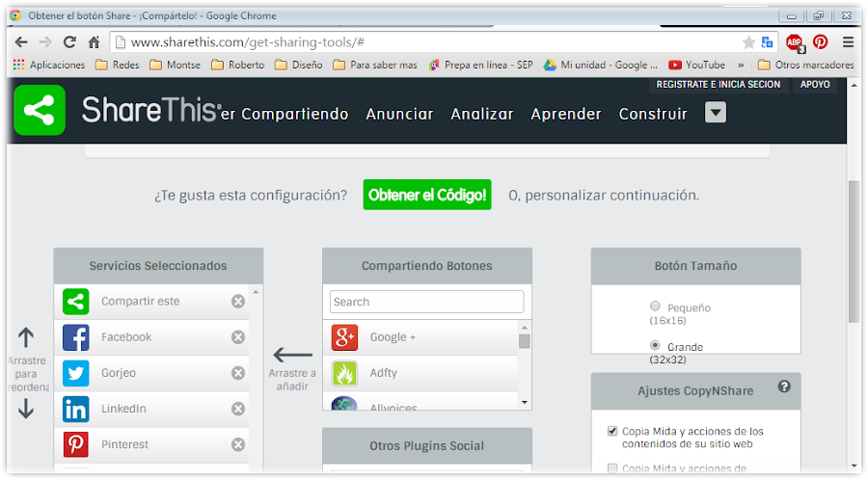Screen dimensions: 868x480
Task: Click the sharing buttons list scrollbar thumb
Action: pos(525,341)
